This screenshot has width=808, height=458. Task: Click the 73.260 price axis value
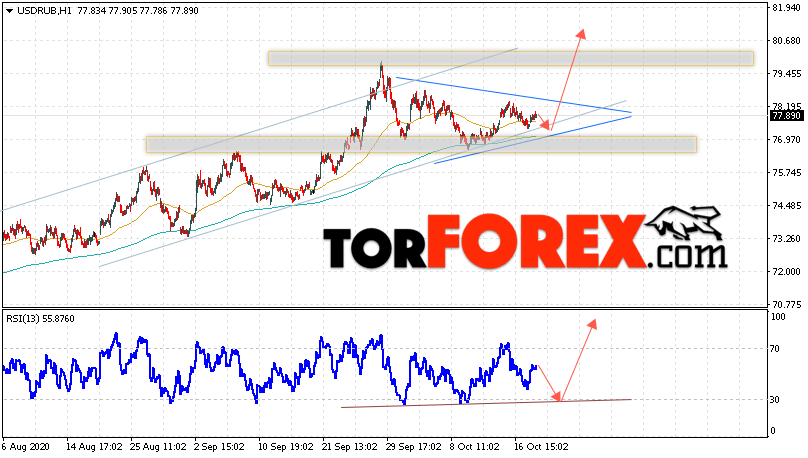(x=786, y=239)
